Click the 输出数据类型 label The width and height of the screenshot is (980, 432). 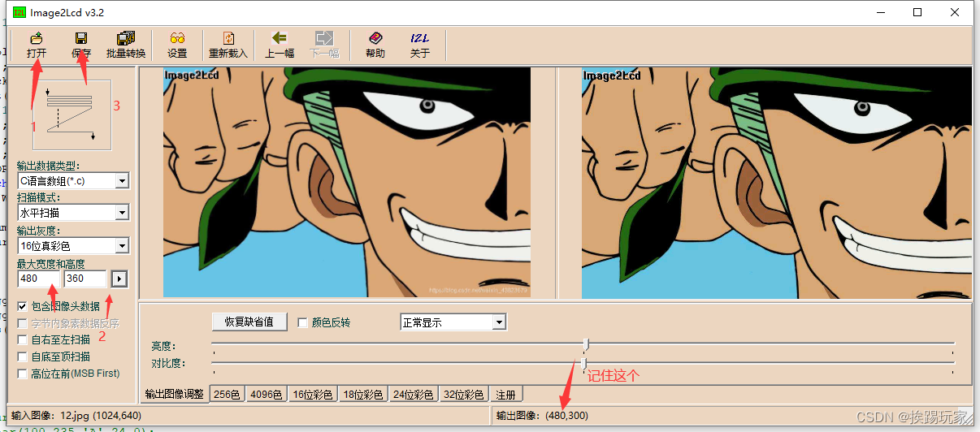(49, 166)
